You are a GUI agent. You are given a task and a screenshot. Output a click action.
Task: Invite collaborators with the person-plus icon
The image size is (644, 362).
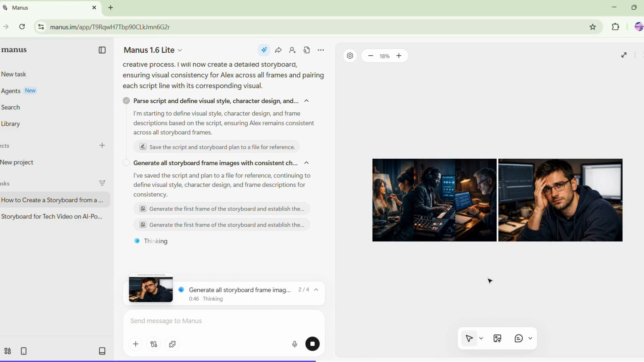click(x=292, y=50)
